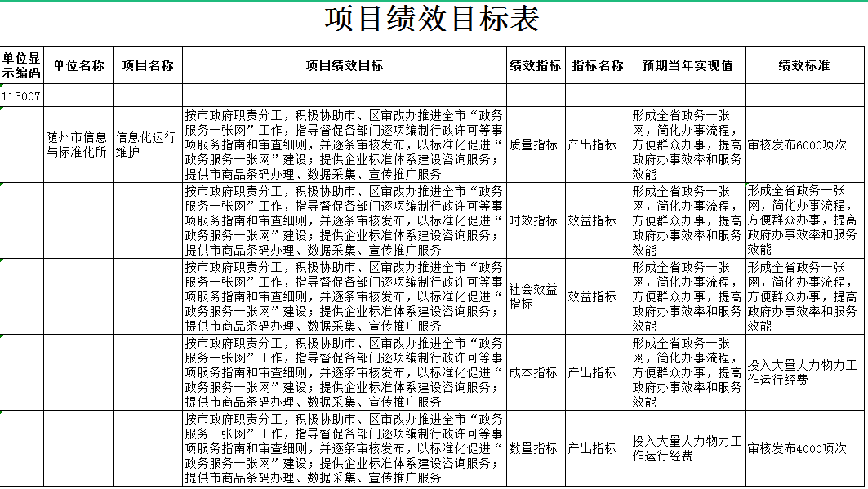The width and height of the screenshot is (868, 489).
Task: Click the cell 随州市信息与标准化所
Action: click(x=78, y=144)
